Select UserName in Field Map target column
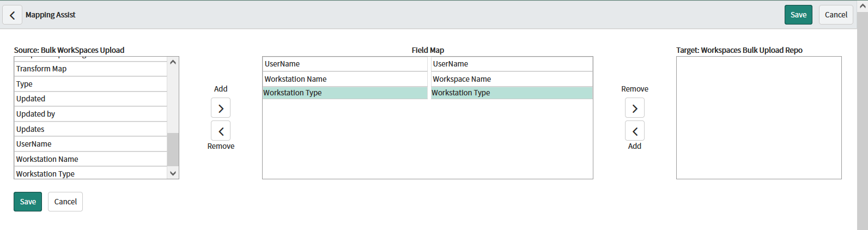 512,64
